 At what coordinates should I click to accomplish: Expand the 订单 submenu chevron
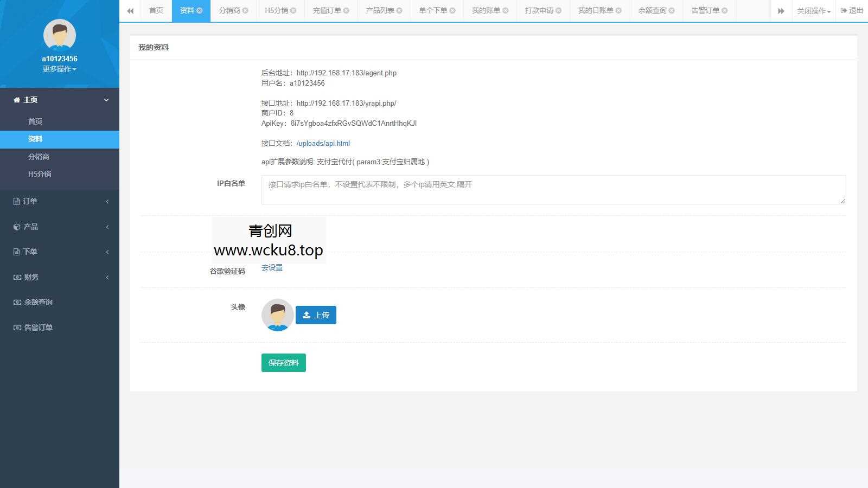[x=107, y=201]
